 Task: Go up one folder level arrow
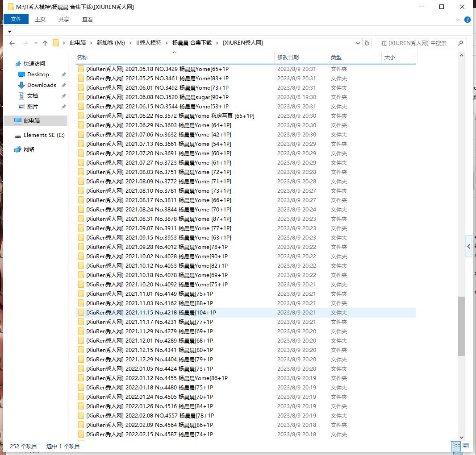pyautogui.click(x=45, y=43)
